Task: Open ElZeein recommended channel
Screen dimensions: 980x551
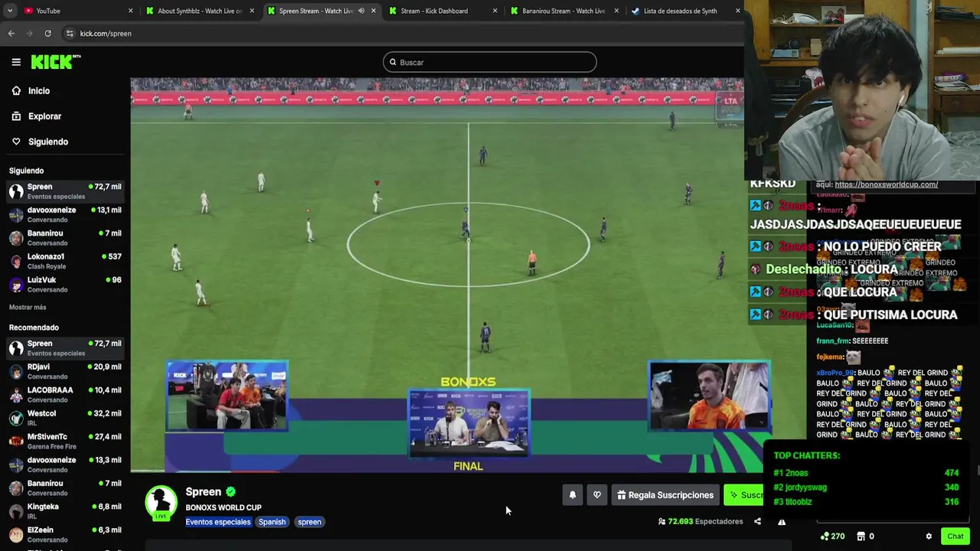Action: 65,534
